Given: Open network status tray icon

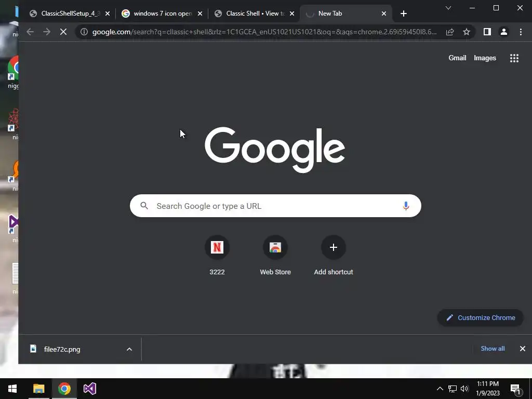Looking at the screenshot, I should coord(453,389).
